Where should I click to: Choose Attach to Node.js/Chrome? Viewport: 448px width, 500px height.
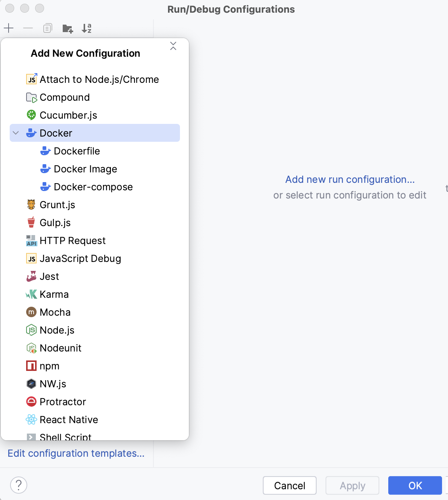click(99, 79)
